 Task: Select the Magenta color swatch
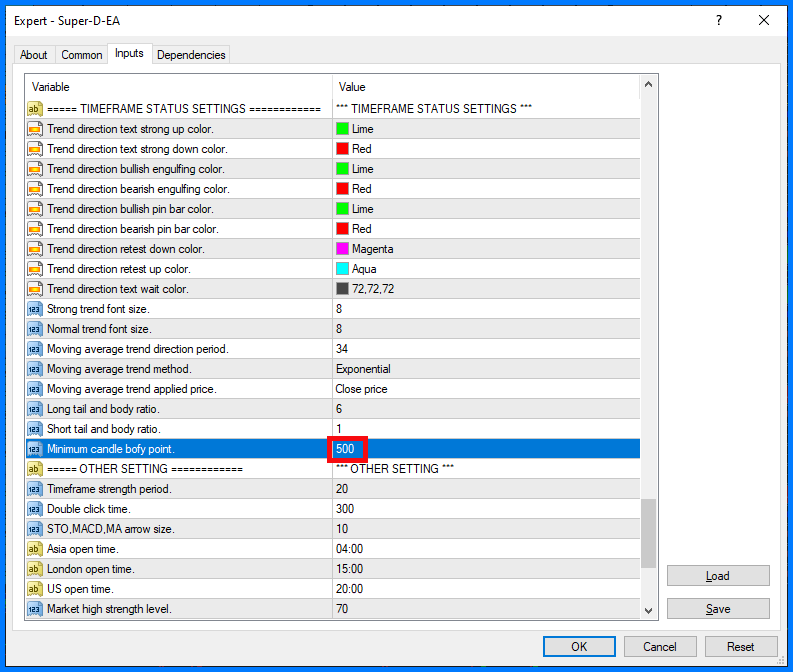click(343, 249)
